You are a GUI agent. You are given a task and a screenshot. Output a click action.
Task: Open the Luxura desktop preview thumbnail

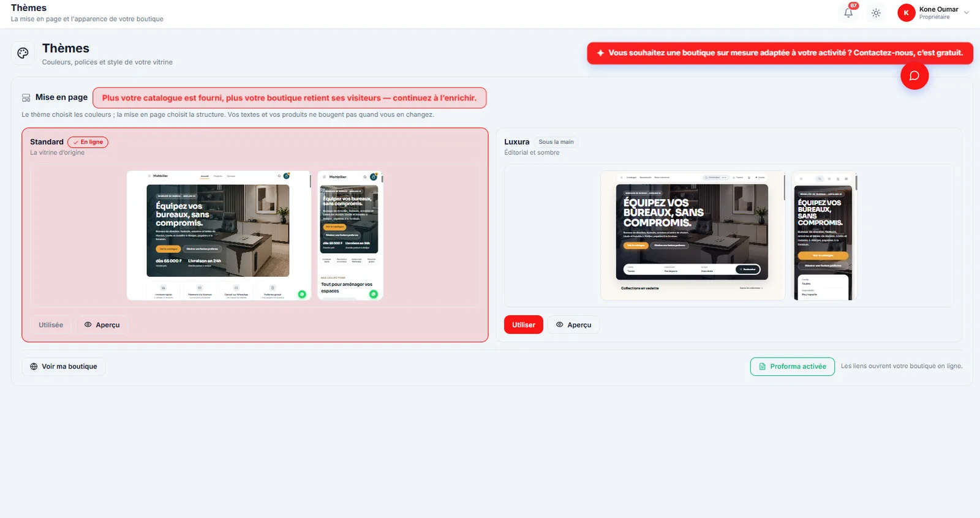point(693,236)
